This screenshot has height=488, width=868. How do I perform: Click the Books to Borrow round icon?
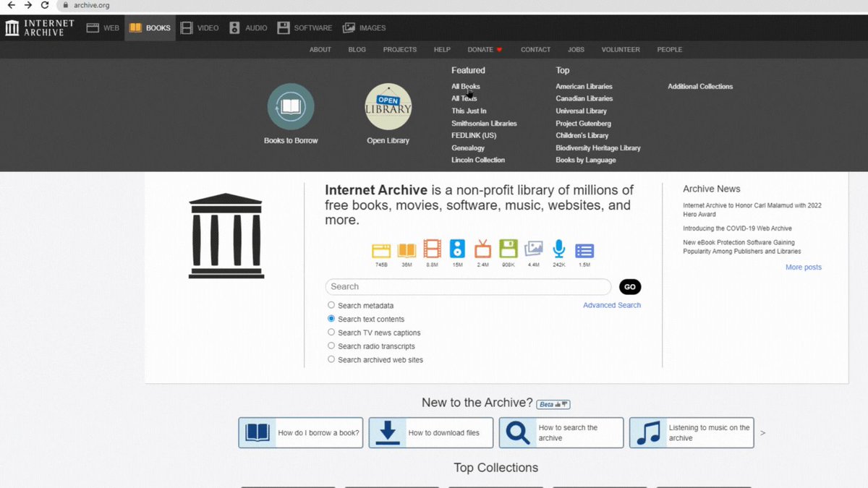291,107
